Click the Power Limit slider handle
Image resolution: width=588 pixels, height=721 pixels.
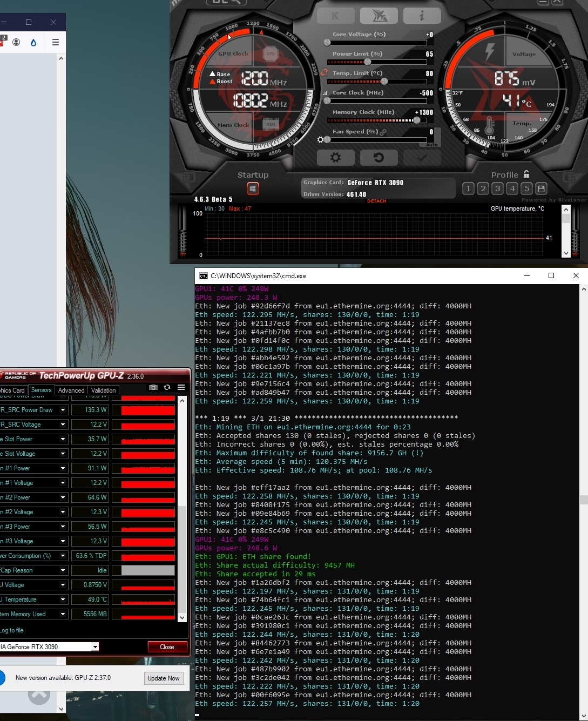368,62
